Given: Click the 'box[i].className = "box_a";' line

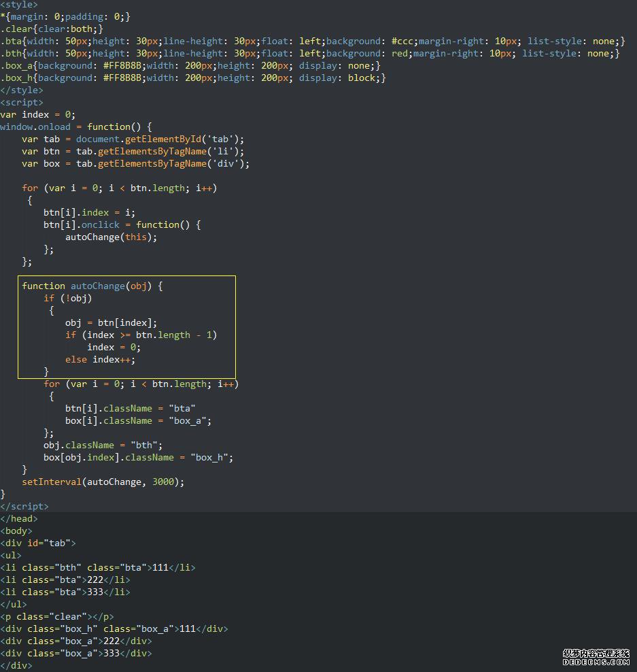Looking at the screenshot, I should [139, 421].
